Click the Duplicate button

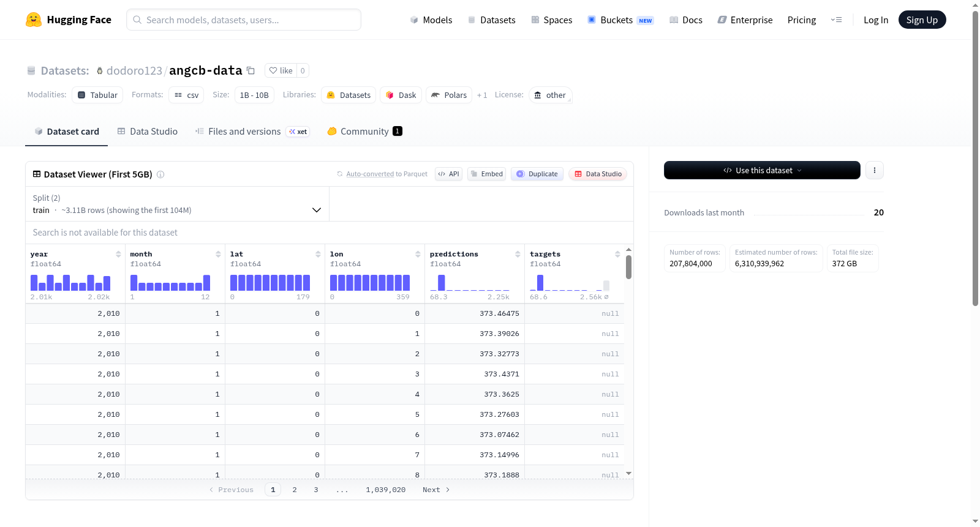point(537,174)
